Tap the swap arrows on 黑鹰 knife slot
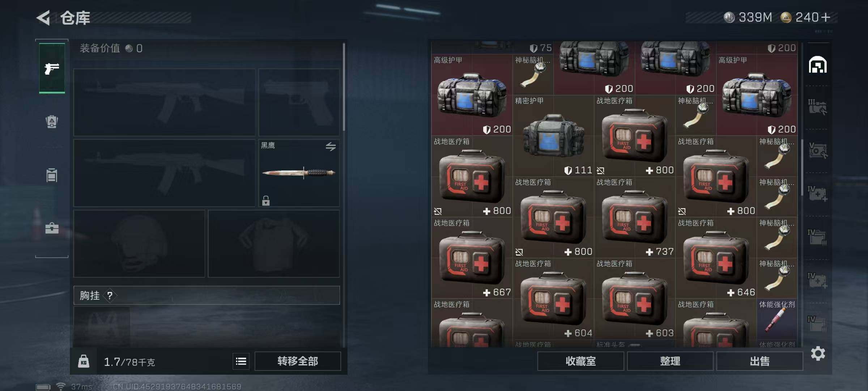 [331, 147]
